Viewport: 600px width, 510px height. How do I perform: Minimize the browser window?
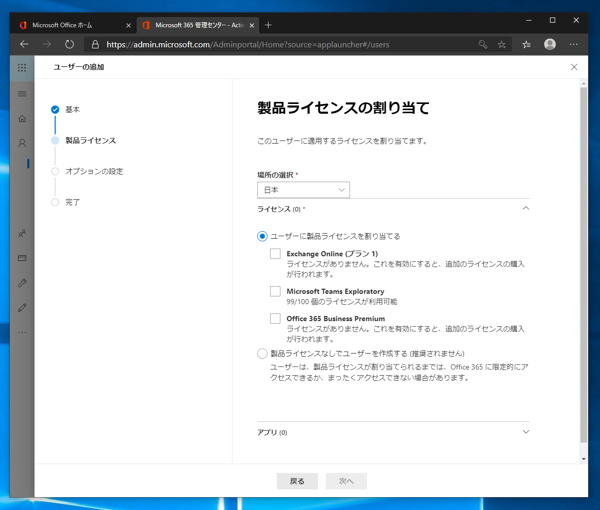[x=528, y=20]
